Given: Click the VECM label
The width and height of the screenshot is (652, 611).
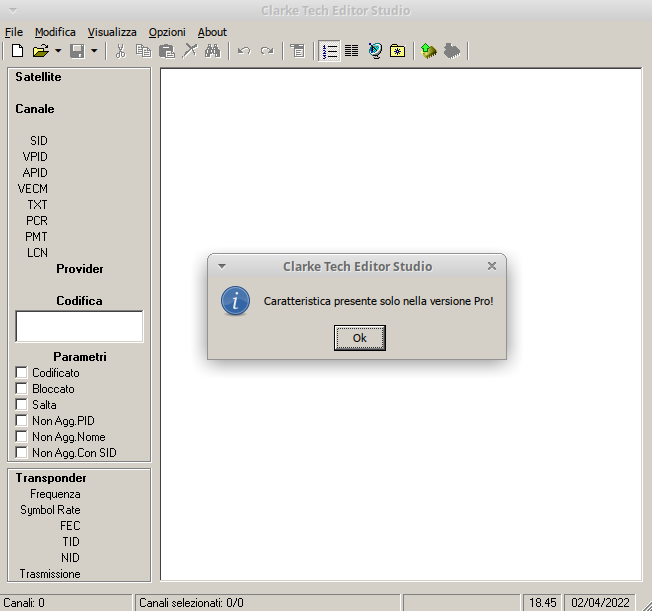Looking at the screenshot, I should (33, 188).
